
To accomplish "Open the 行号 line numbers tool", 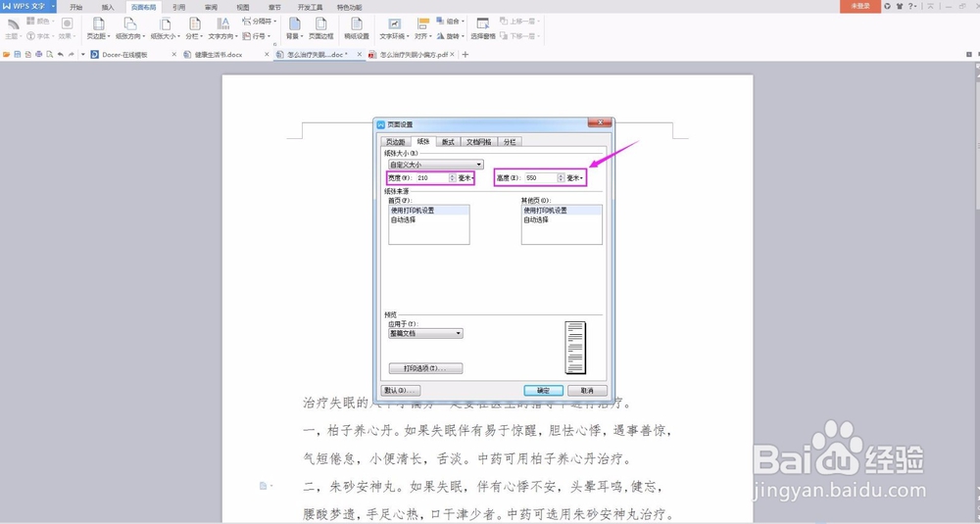I will coord(257,36).
